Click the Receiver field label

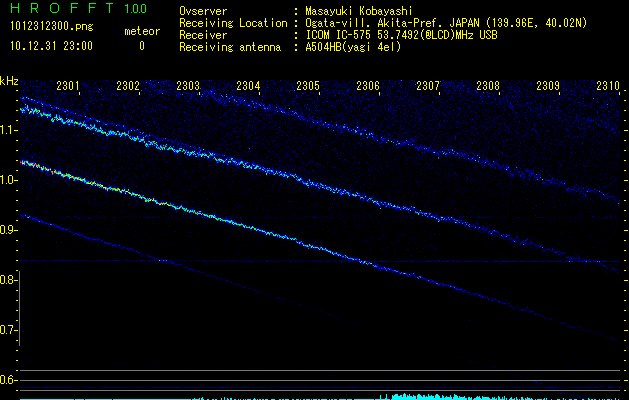203,35
